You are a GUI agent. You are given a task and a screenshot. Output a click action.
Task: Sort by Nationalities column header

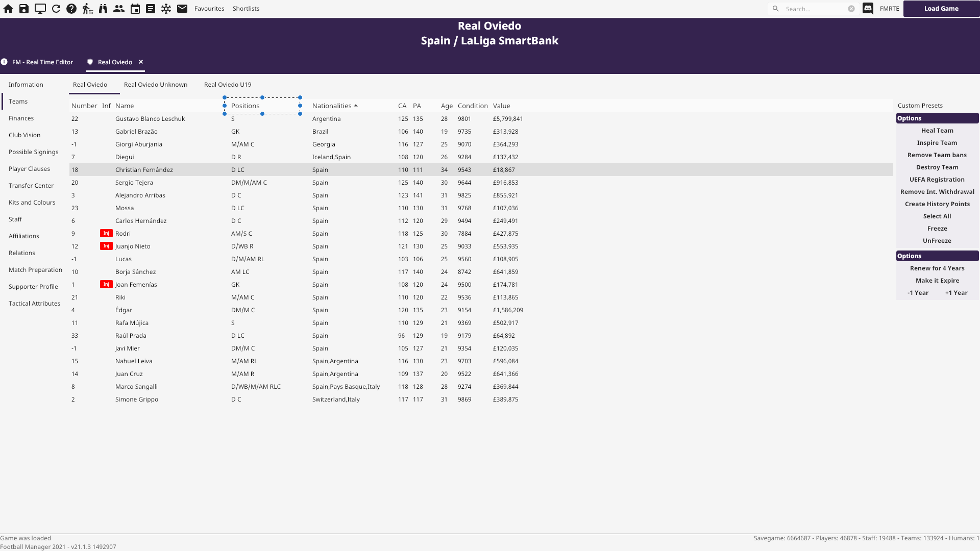pos(332,106)
